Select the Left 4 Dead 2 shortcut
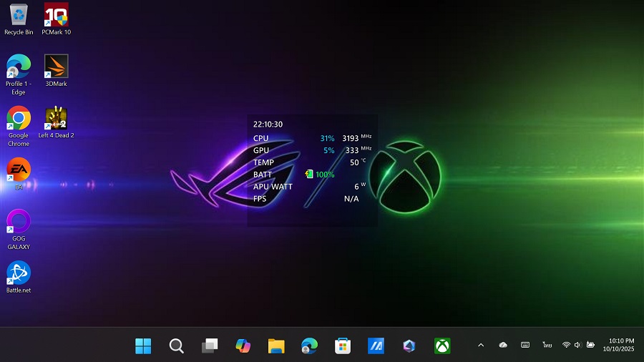The image size is (644, 362). [x=57, y=119]
